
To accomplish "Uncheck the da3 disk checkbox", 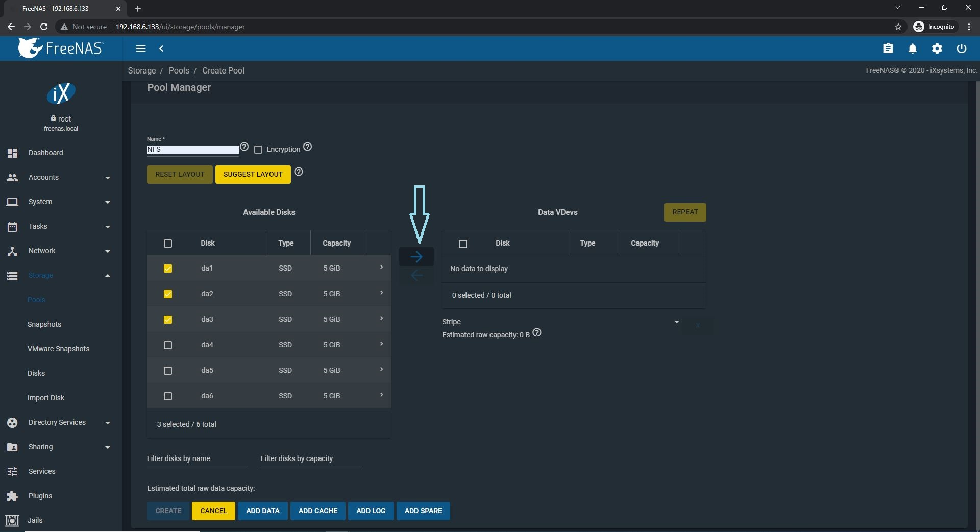I will 168,320.
